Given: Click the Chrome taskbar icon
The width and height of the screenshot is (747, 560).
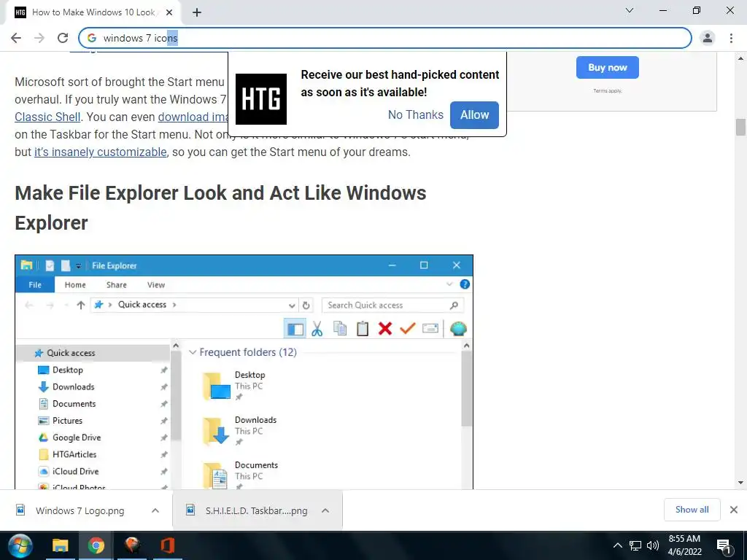Looking at the screenshot, I should pyautogui.click(x=96, y=545).
